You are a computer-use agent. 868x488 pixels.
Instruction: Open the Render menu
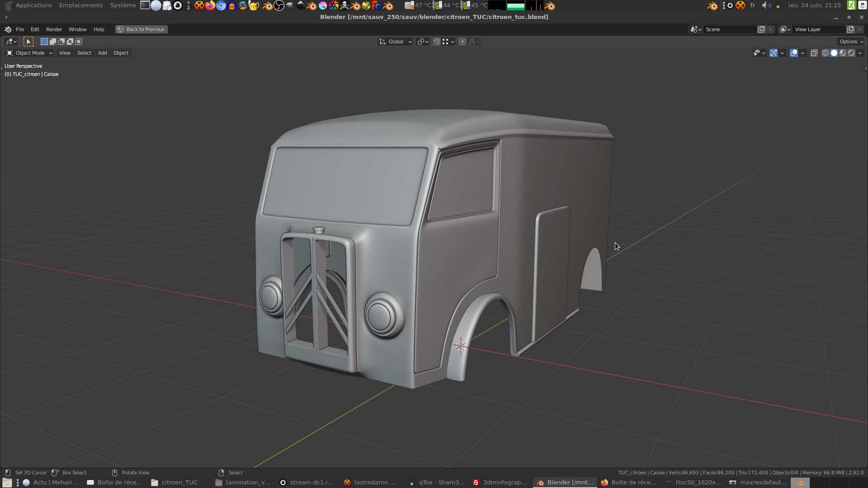click(x=54, y=29)
